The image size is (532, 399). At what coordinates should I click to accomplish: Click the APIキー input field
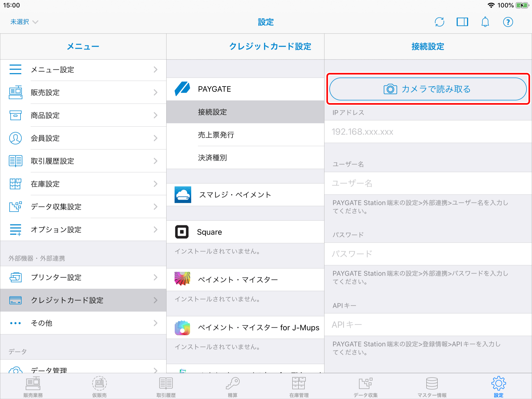point(428,325)
